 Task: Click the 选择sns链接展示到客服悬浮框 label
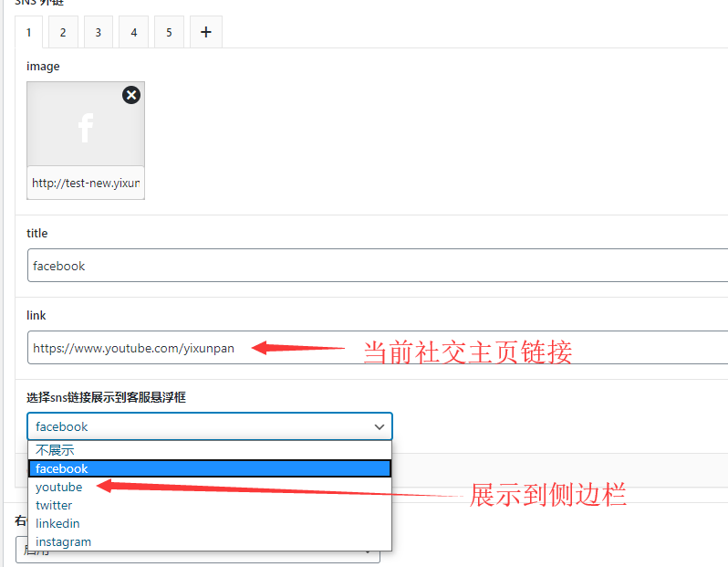(x=107, y=397)
